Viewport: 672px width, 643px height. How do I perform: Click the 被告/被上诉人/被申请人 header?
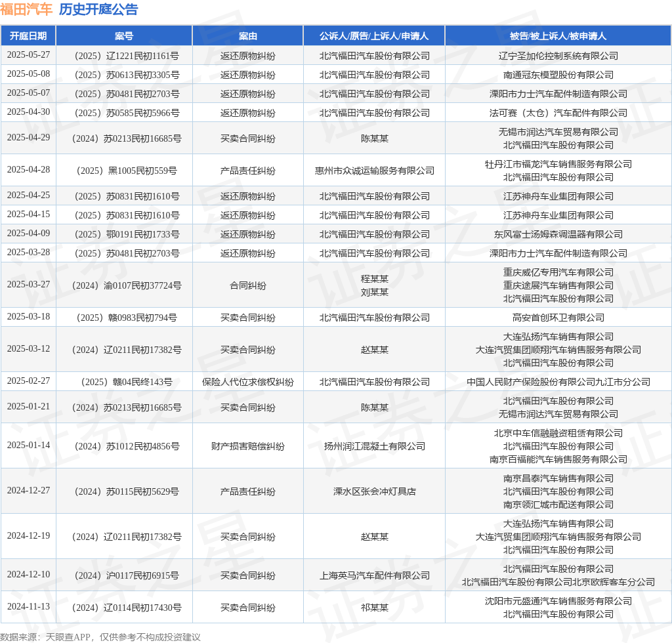tap(558, 36)
